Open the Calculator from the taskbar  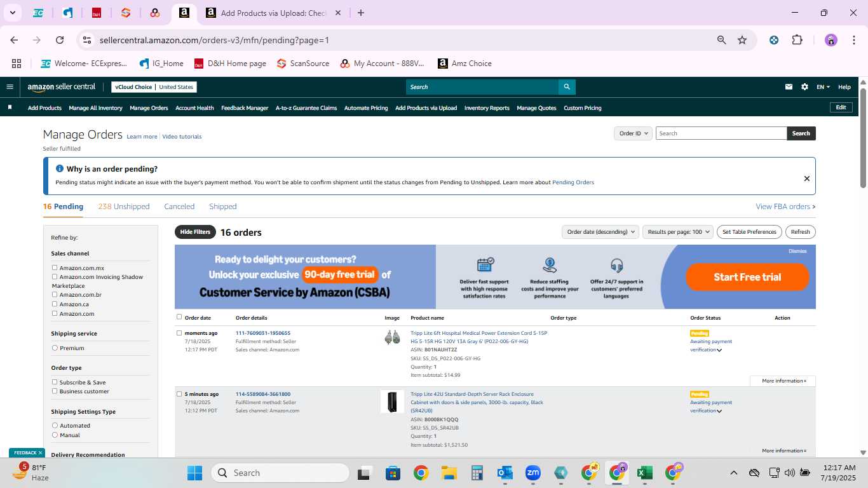[477, 473]
